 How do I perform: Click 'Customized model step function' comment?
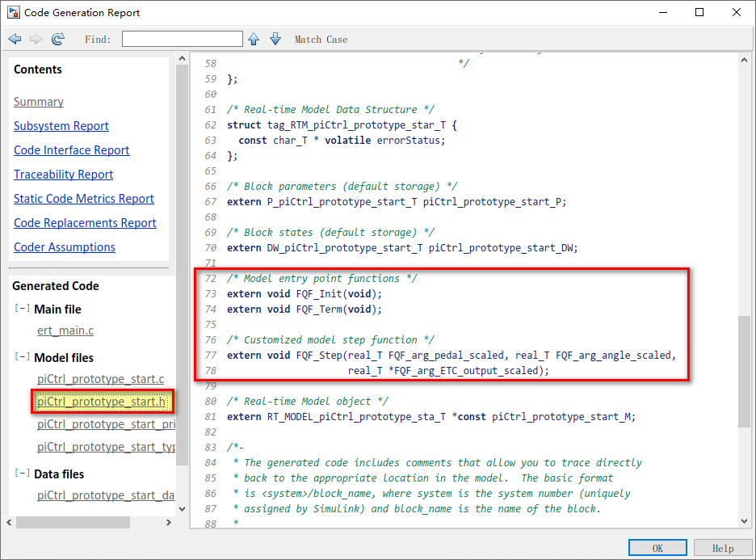tap(331, 340)
